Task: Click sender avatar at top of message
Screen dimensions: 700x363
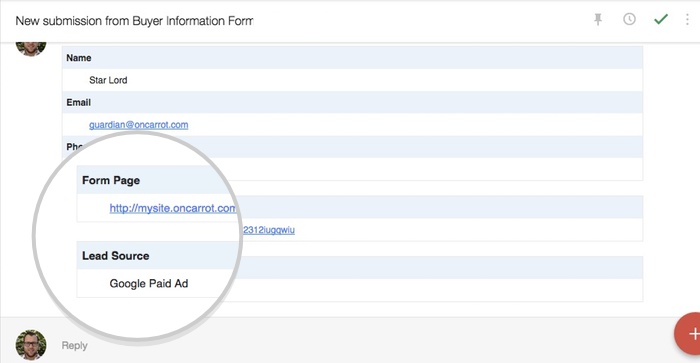Action: (x=31, y=48)
